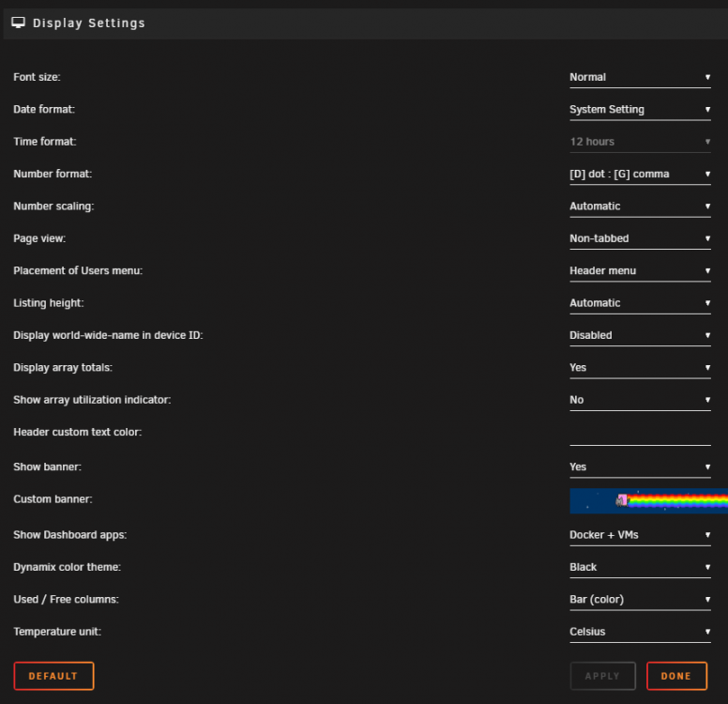This screenshot has width=728, height=704.
Task: Open Show array utilization indicator dropdown
Action: coord(640,400)
